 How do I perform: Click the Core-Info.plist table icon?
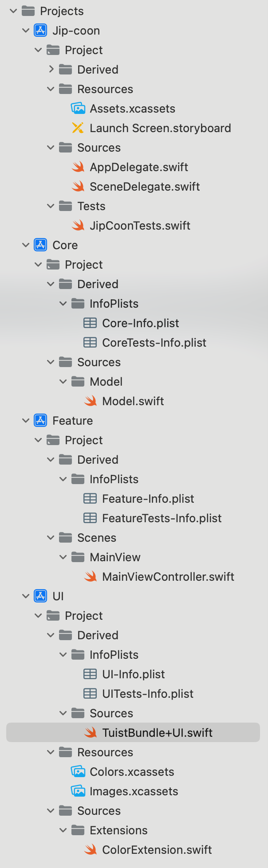tap(90, 323)
